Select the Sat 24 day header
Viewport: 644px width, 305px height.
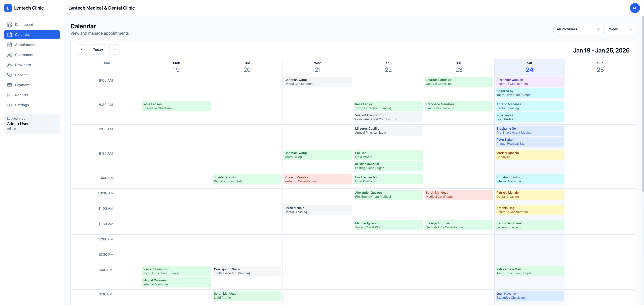tap(530, 67)
